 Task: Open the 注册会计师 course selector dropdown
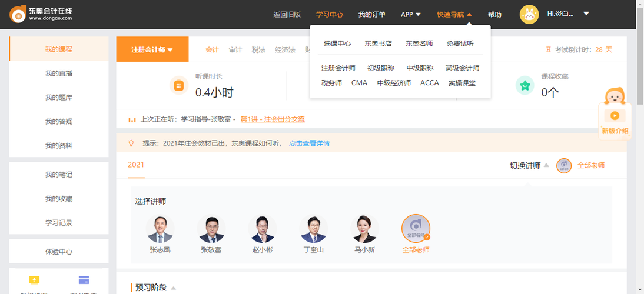click(152, 49)
